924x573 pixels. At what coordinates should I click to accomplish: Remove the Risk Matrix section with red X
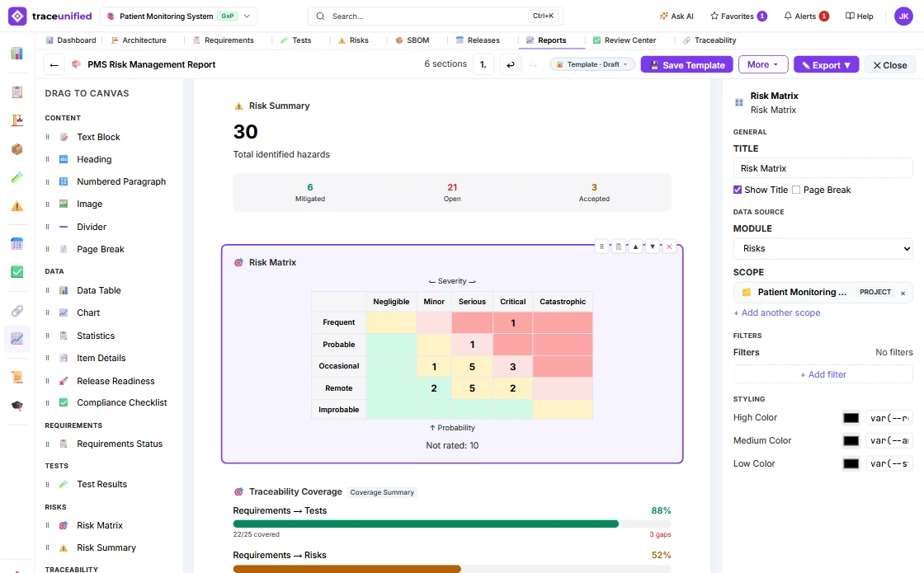tap(669, 247)
